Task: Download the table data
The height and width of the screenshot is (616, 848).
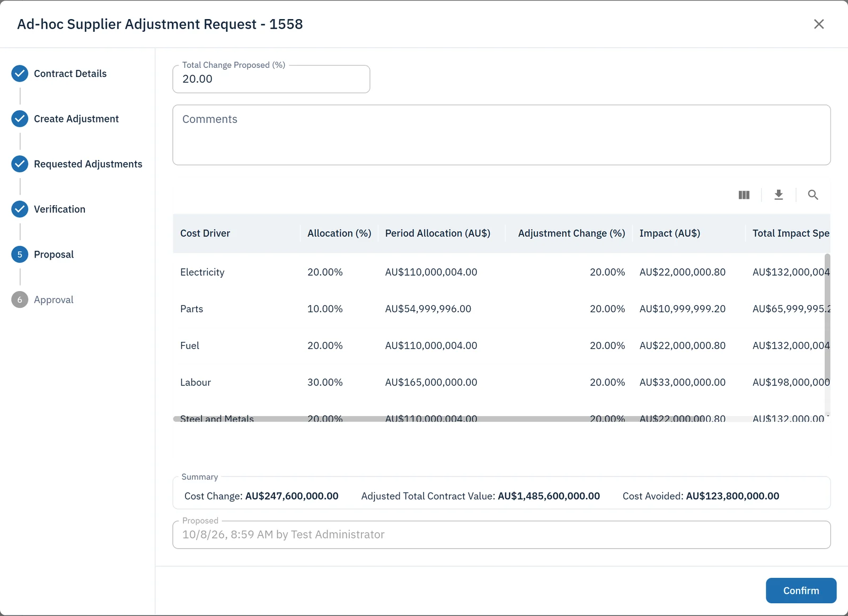Action: pos(779,195)
